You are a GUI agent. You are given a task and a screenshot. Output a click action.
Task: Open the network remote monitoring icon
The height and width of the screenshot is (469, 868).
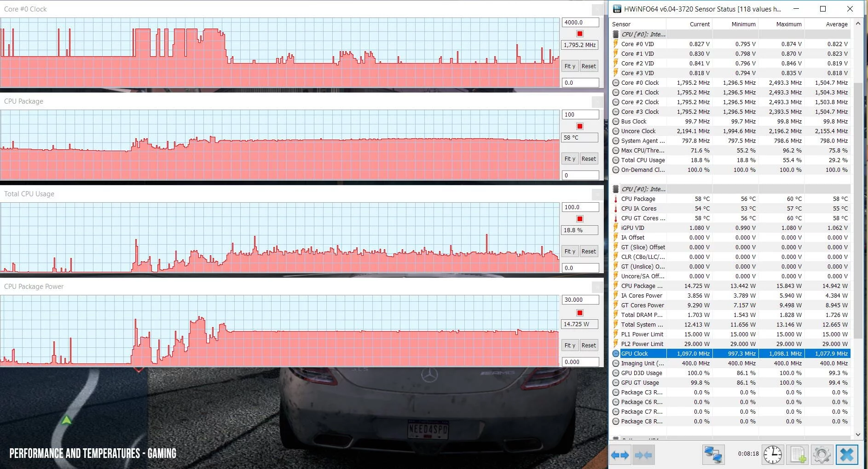pyautogui.click(x=713, y=455)
